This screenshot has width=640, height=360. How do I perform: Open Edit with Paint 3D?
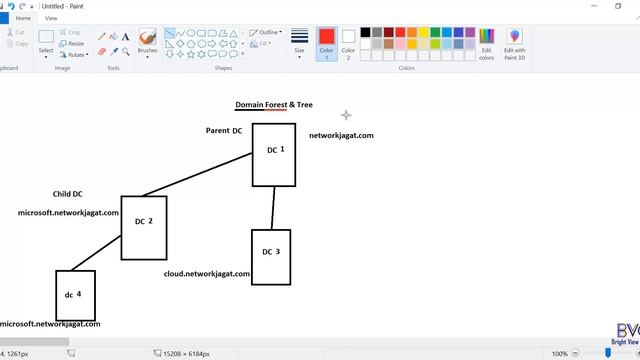515,44
